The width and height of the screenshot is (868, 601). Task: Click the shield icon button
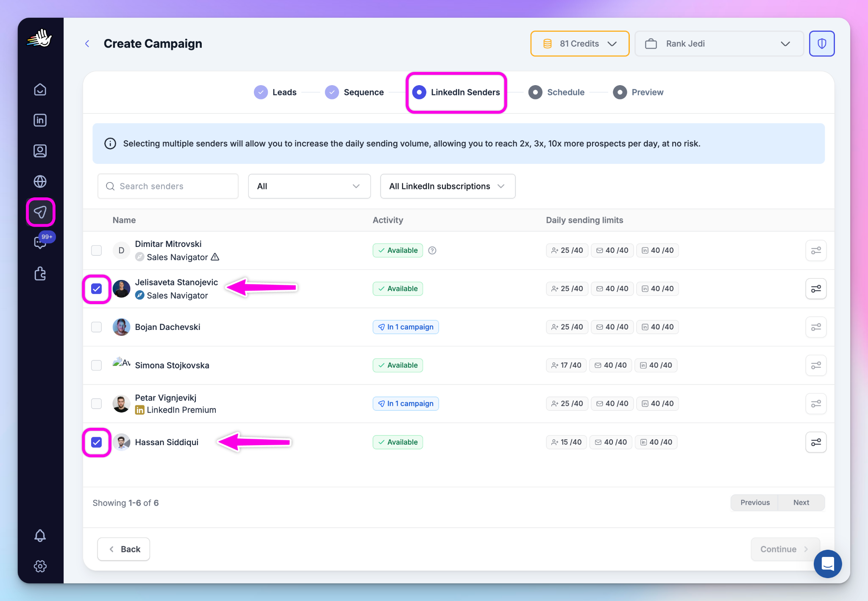click(x=821, y=44)
